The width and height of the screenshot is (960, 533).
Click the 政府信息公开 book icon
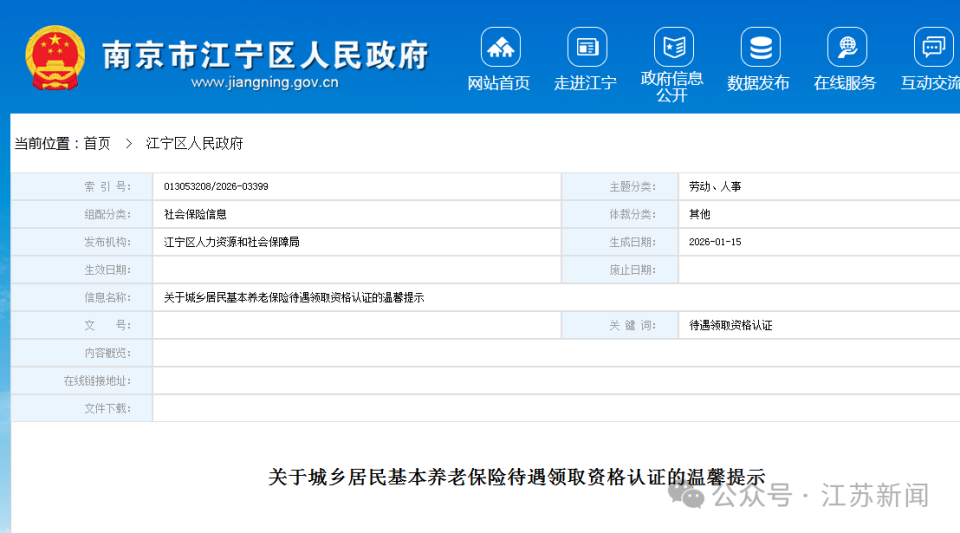pyautogui.click(x=674, y=47)
